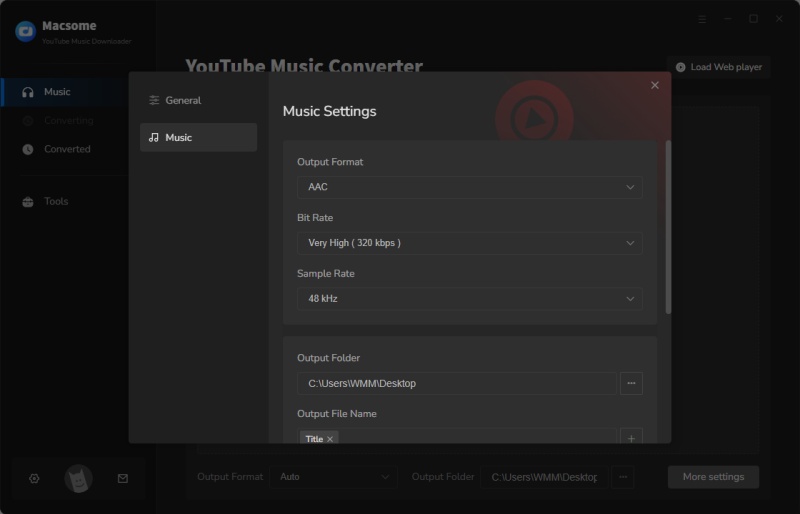Add a file name tag with plus button
Image resolution: width=800 pixels, height=514 pixels.
pyautogui.click(x=631, y=438)
